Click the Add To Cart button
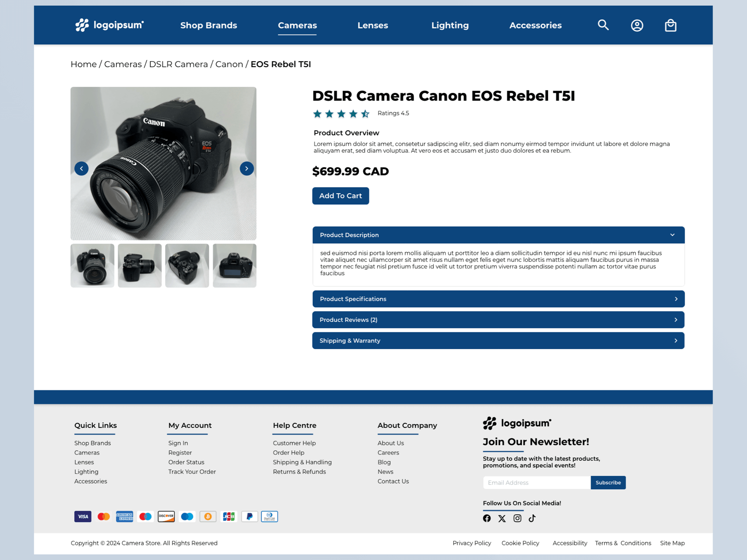Screen dimensions: 747x560 340,196
